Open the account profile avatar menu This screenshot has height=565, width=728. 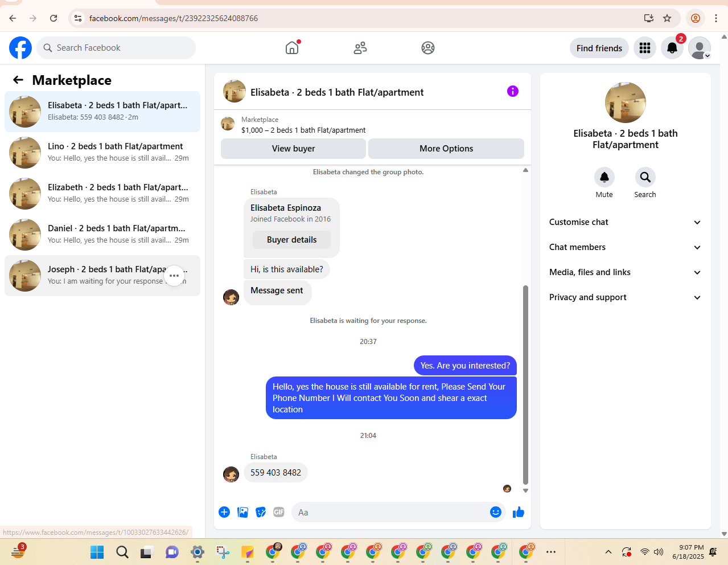[700, 48]
